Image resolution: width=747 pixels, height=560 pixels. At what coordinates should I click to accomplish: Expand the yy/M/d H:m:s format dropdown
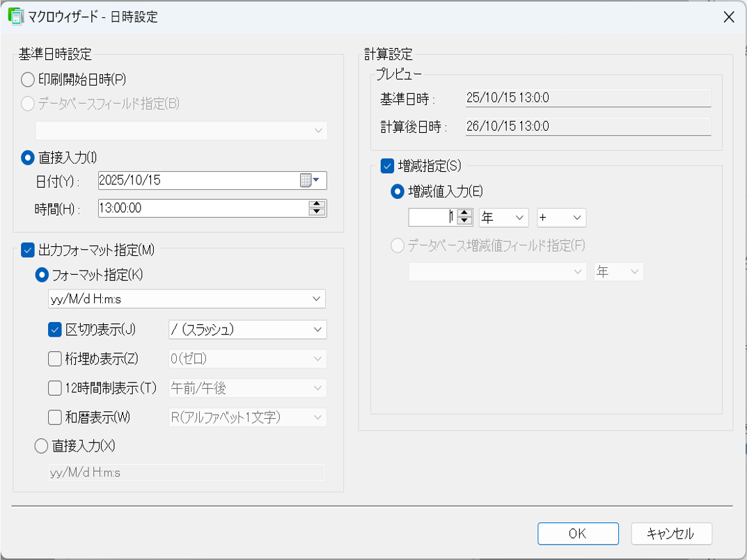click(317, 299)
